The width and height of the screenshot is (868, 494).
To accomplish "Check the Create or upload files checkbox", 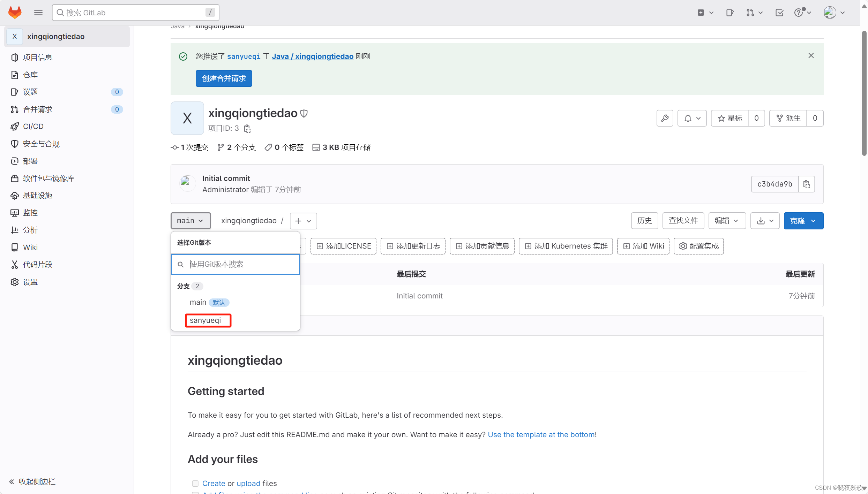I will [x=195, y=484].
